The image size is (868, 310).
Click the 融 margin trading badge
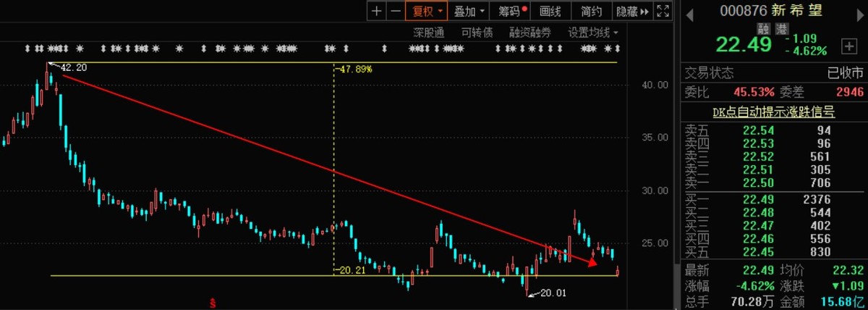(x=763, y=29)
